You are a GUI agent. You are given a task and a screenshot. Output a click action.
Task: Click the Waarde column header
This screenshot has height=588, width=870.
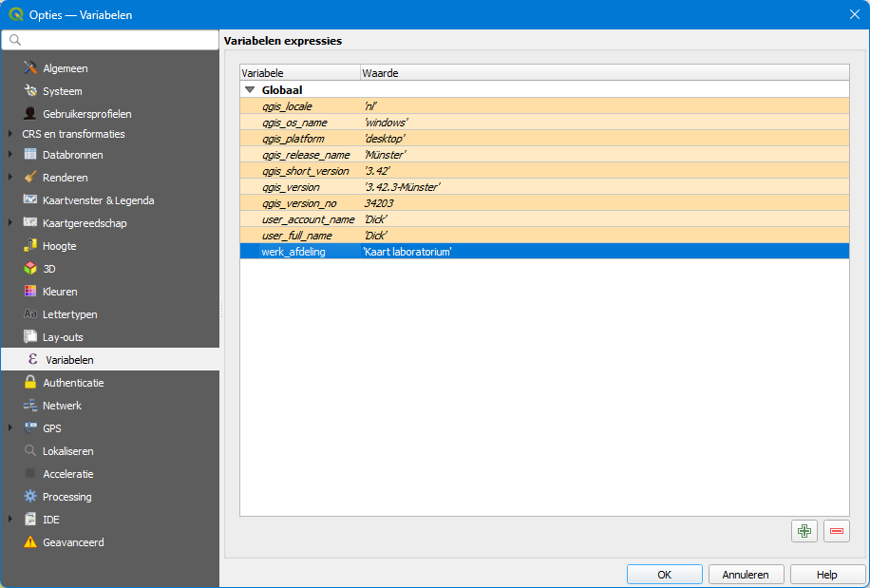[x=605, y=72]
